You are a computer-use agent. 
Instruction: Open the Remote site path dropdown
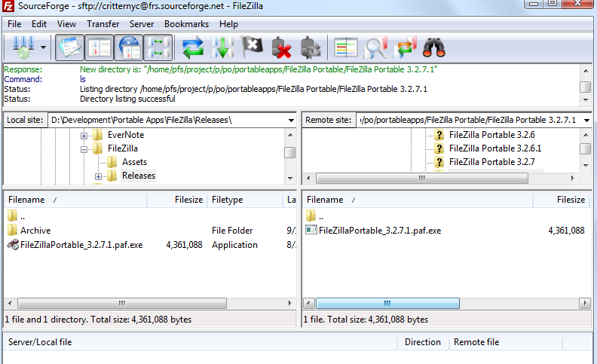(586, 121)
